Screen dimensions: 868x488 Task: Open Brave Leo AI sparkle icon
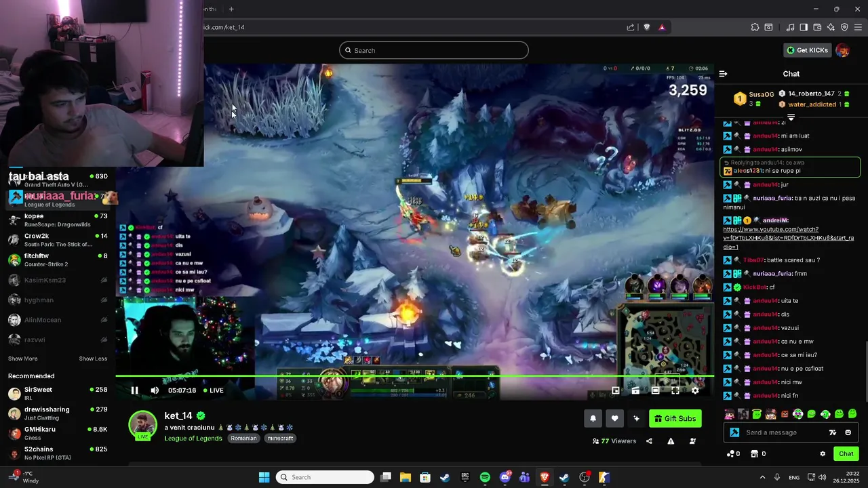pos(831,27)
